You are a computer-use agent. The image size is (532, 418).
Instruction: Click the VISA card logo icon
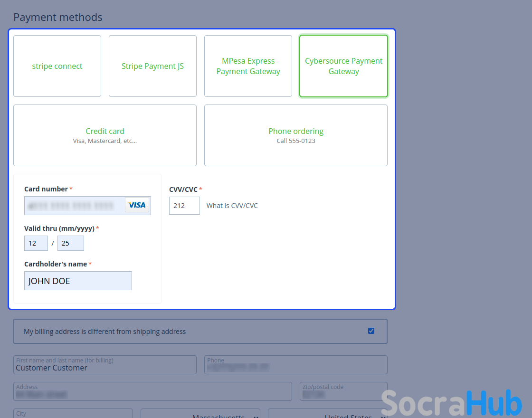pos(137,205)
